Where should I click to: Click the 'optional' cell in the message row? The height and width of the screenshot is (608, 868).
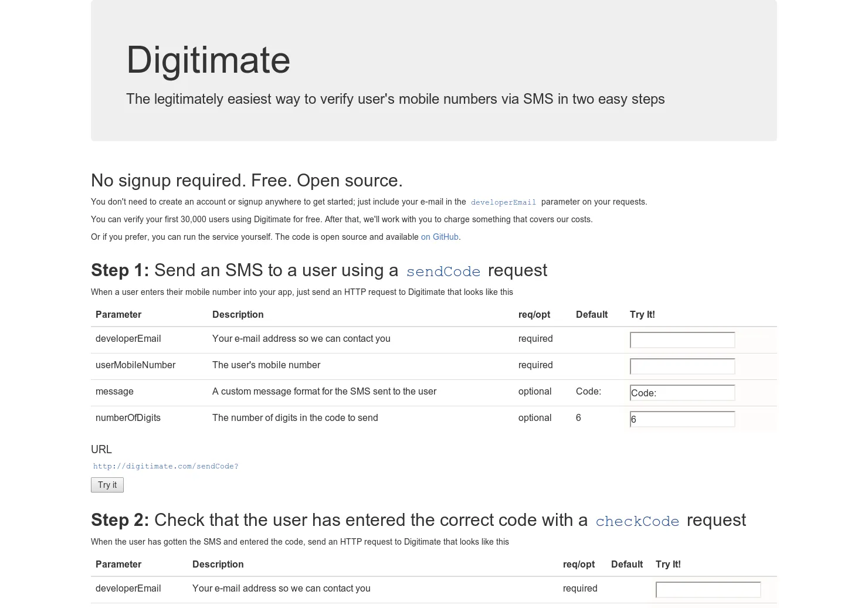tap(535, 392)
